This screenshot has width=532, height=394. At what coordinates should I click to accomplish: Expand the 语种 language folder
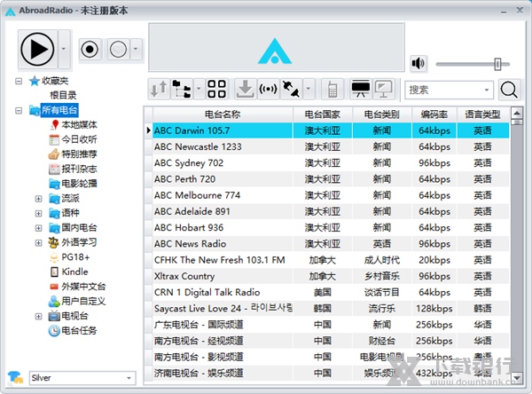click(38, 213)
